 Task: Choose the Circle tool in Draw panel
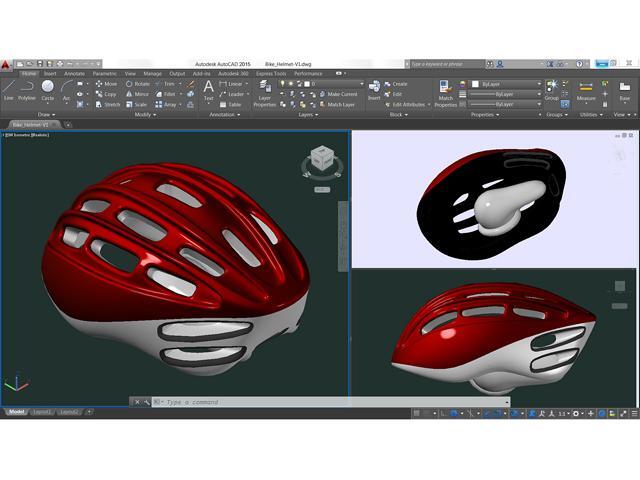[47, 90]
